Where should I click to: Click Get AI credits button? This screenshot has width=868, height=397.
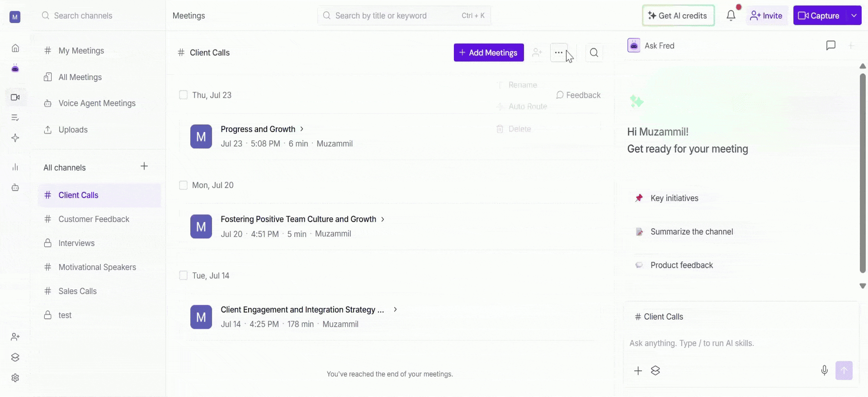678,15
